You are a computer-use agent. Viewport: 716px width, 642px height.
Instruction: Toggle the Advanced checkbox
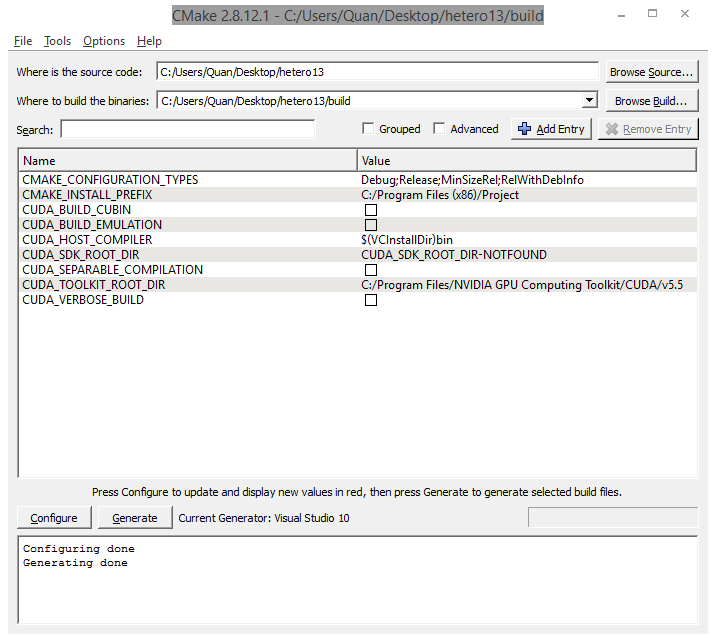coord(440,129)
